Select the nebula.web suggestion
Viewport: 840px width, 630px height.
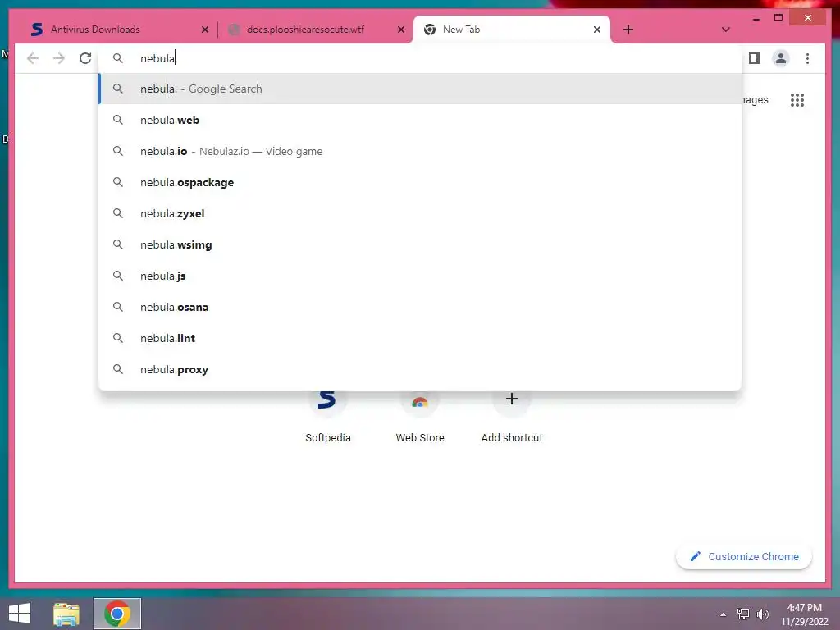420,120
